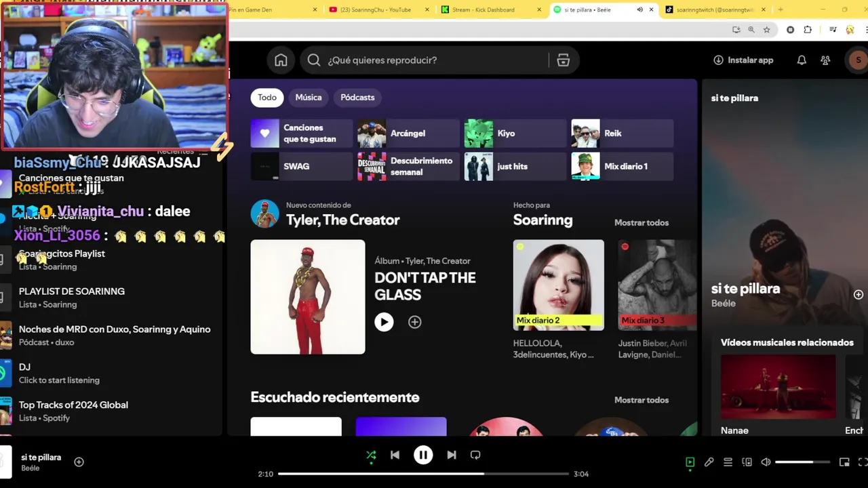The image size is (868, 488).
Task: Open Canciones que te gustan shortcut
Action: pos(302,134)
